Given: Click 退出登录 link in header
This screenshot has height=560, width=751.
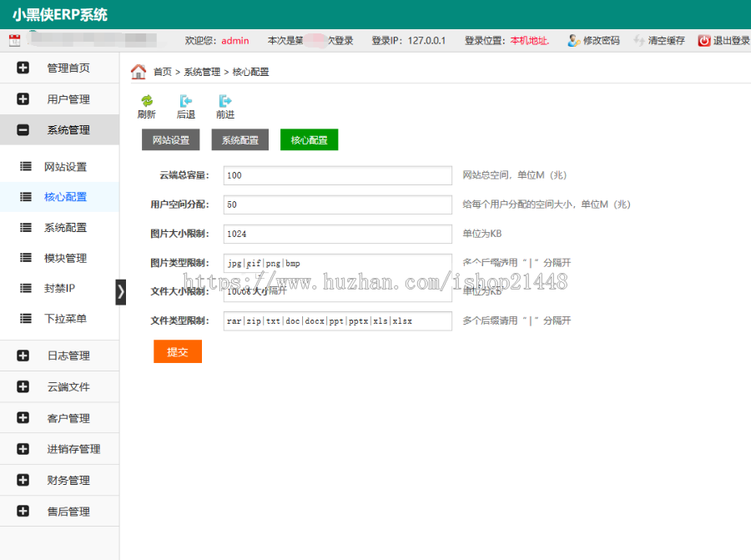Looking at the screenshot, I should (x=731, y=41).
